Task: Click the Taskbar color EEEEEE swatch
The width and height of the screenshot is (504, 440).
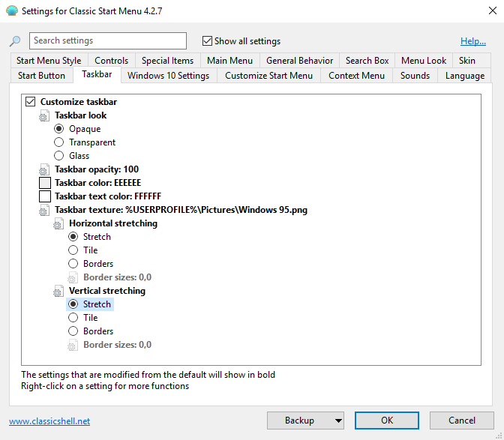Action: (x=44, y=183)
